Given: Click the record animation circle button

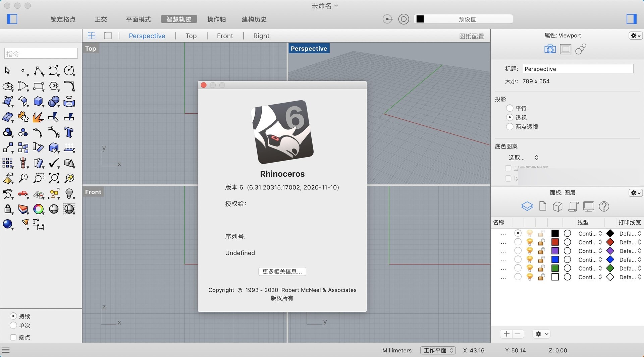Looking at the screenshot, I should (x=404, y=19).
